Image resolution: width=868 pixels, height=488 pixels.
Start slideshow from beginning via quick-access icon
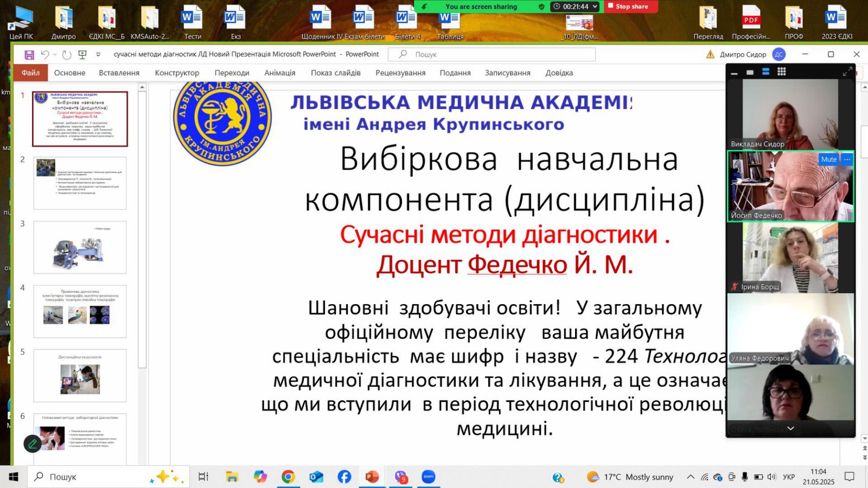[x=82, y=55]
